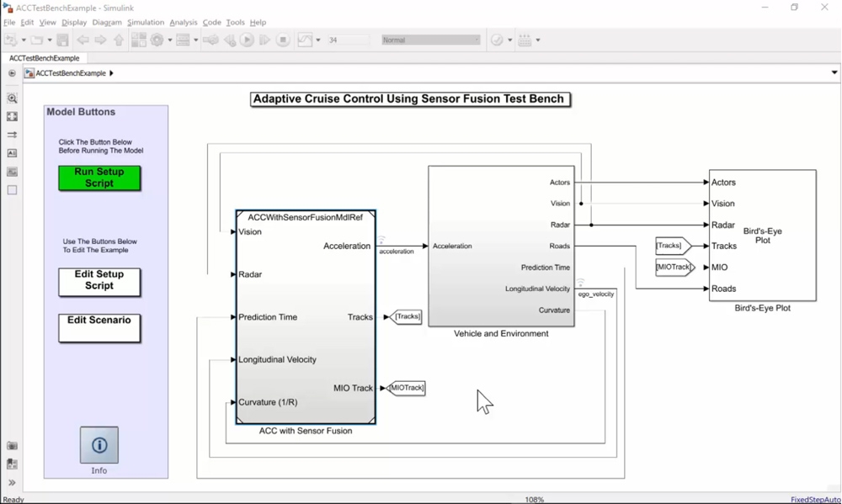Expand the breadcrumb arrow after ACCTestBenchExample
The height and width of the screenshot is (504, 842).
[x=111, y=73]
